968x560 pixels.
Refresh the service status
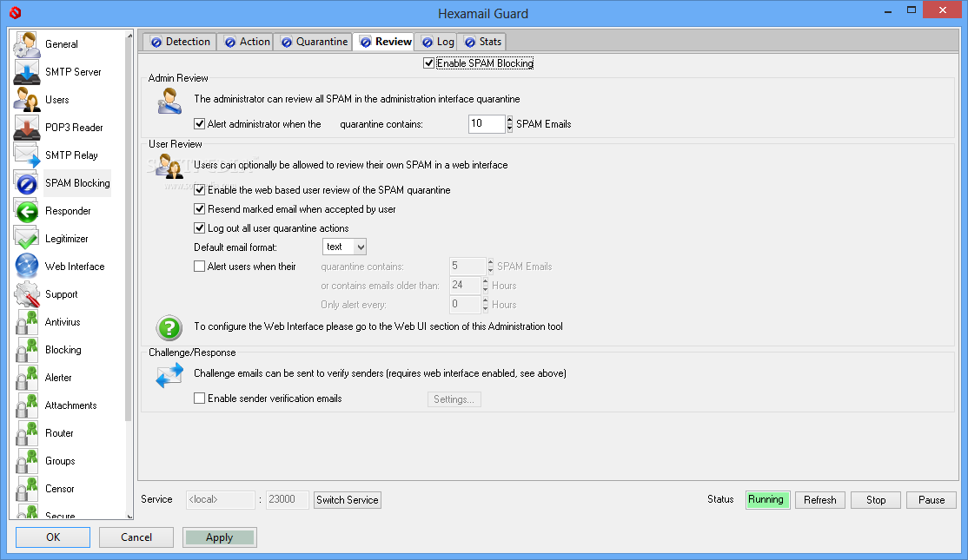[819, 499]
